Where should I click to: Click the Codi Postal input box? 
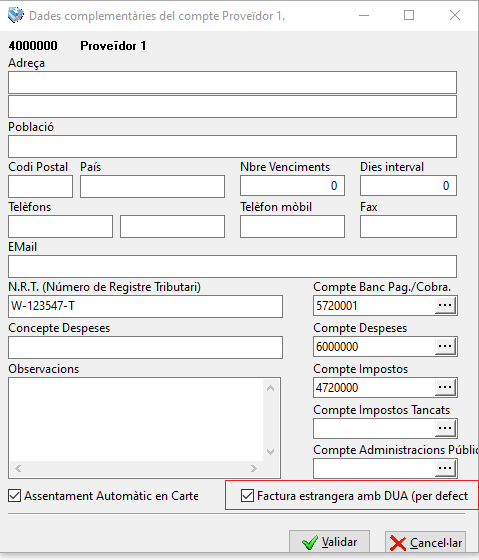(x=40, y=186)
